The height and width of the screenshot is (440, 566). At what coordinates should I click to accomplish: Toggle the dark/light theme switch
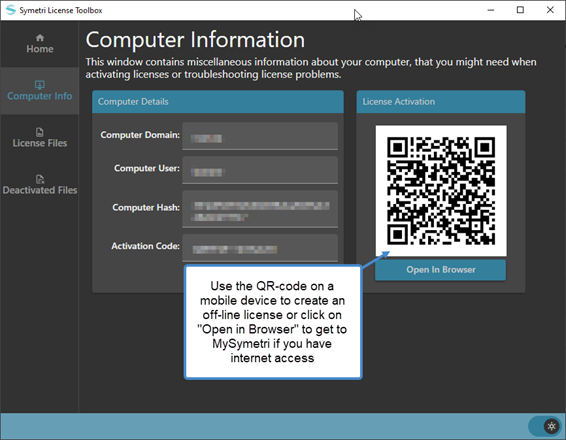(544, 426)
